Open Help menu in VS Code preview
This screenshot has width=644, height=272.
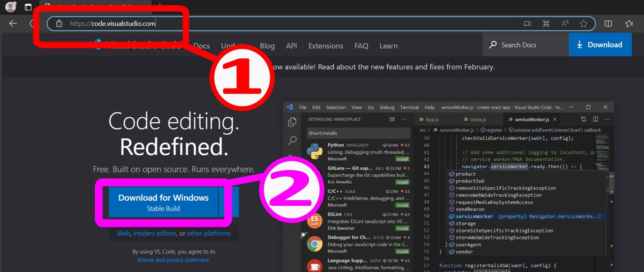pyautogui.click(x=429, y=107)
